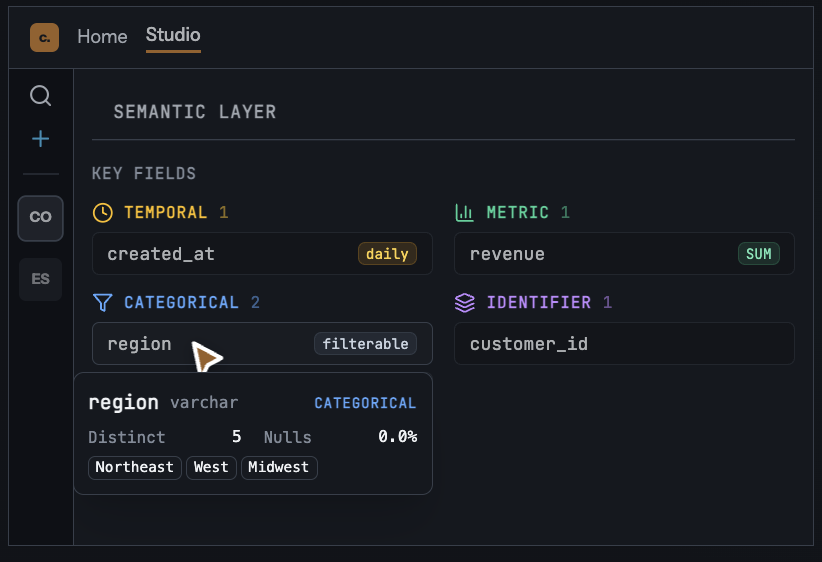The image size is (822, 562).
Task: Click the Northeast value chip
Action: 135,467
